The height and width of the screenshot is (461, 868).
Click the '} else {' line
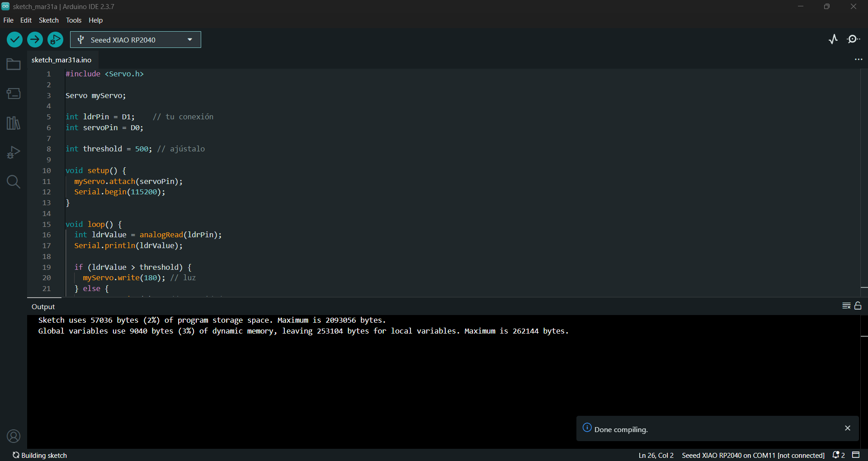92,288
